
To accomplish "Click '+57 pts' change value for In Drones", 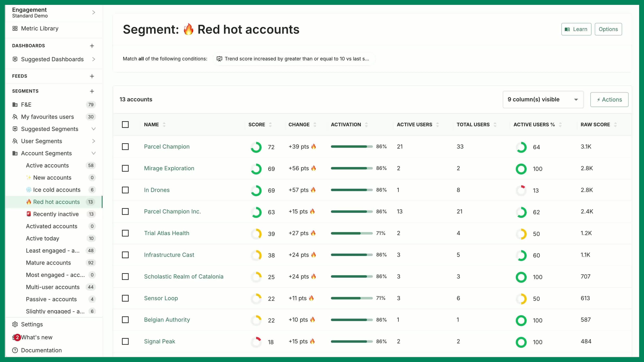I will pos(298,190).
